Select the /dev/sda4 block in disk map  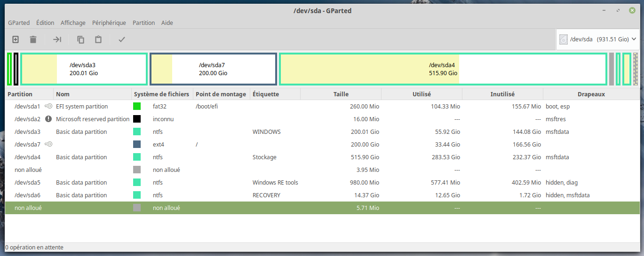tap(443, 69)
